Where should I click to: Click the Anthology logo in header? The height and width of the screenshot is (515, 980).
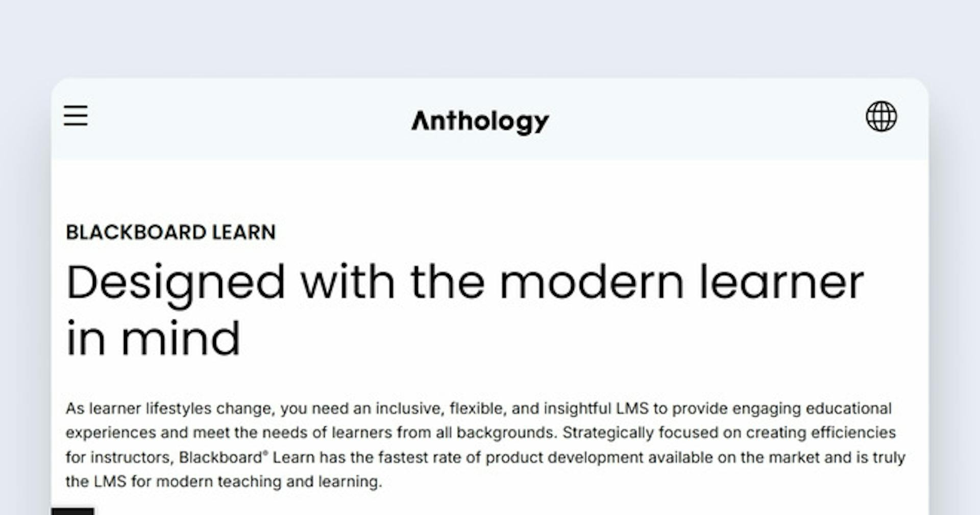pyautogui.click(x=480, y=121)
